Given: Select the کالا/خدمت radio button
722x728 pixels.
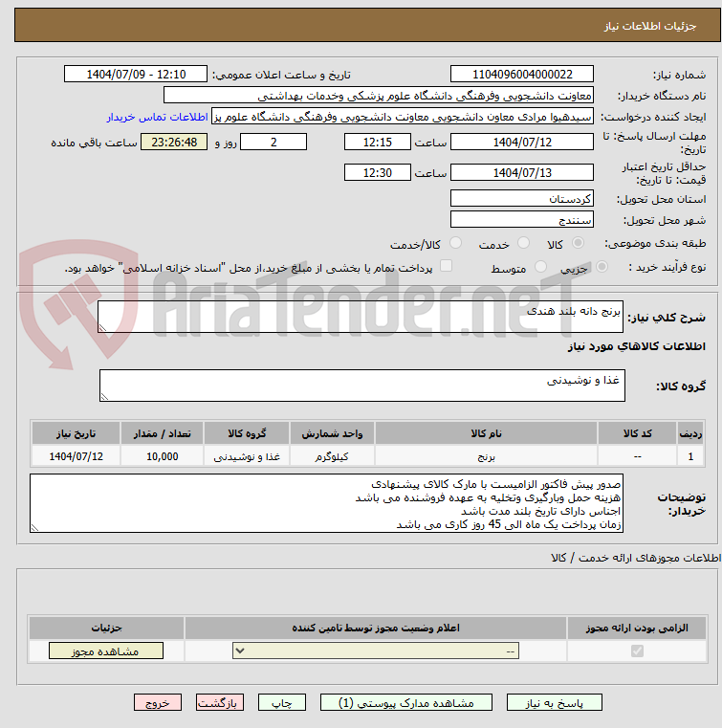Looking at the screenshot, I should click(455, 243).
